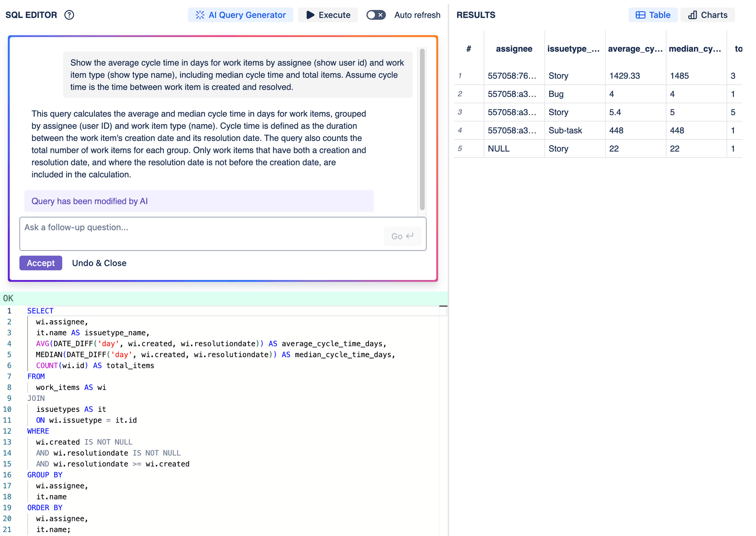Open the SQL Editor help icon
Image resolution: width=756 pixels, height=536 pixels.
(x=69, y=15)
